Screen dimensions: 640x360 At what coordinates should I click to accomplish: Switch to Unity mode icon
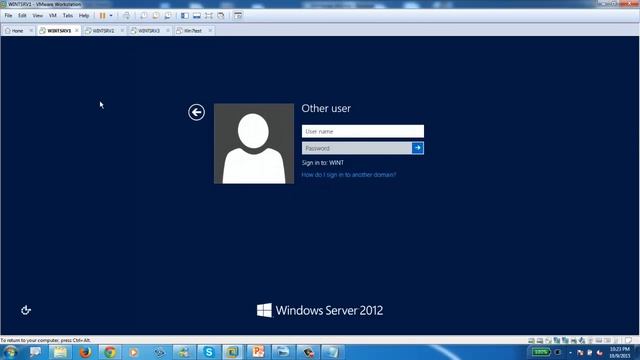[x=221, y=16]
